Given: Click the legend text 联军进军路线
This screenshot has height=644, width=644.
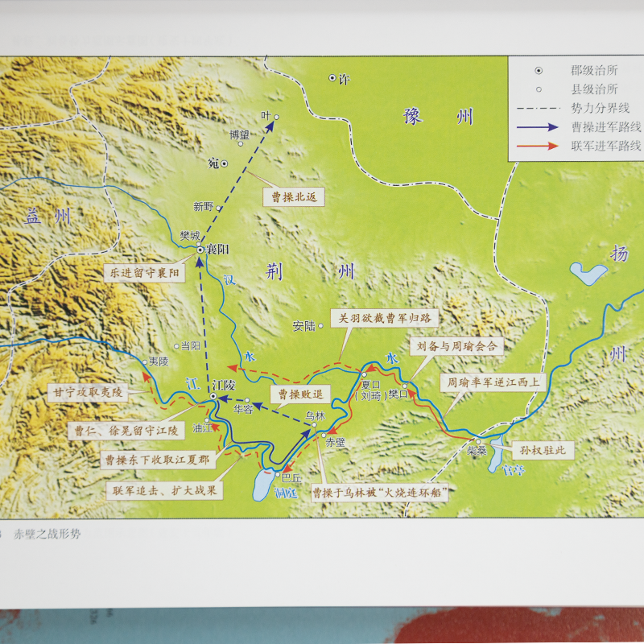Looking at the screenshot, I should [606, 146].
